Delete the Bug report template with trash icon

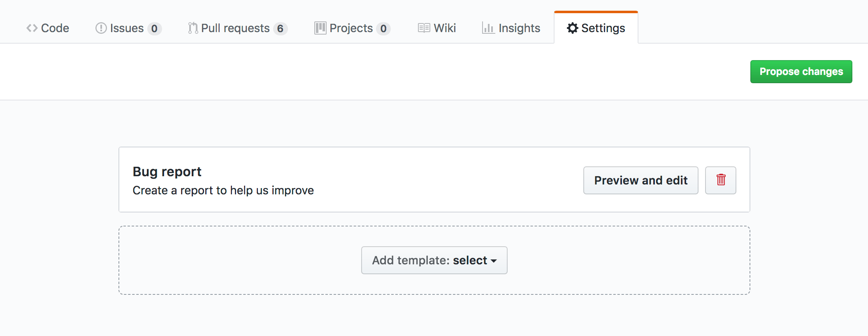click(x=721, y=180)
